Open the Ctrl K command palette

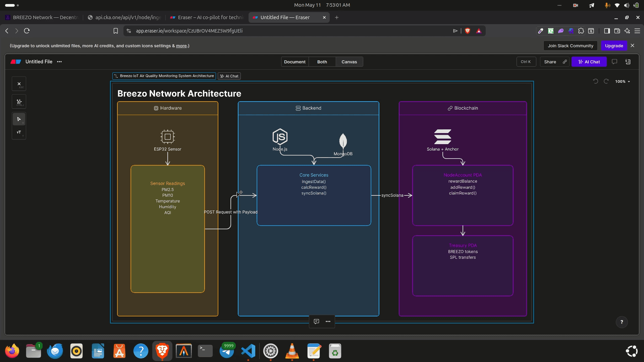(x=526, y=62)
